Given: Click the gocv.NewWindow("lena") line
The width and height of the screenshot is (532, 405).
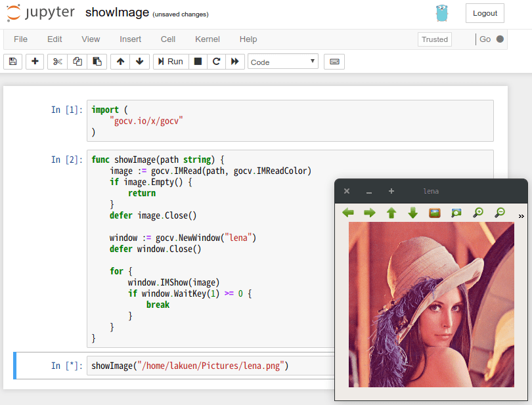Looking at the screenshot, I should tap(183, 238).
